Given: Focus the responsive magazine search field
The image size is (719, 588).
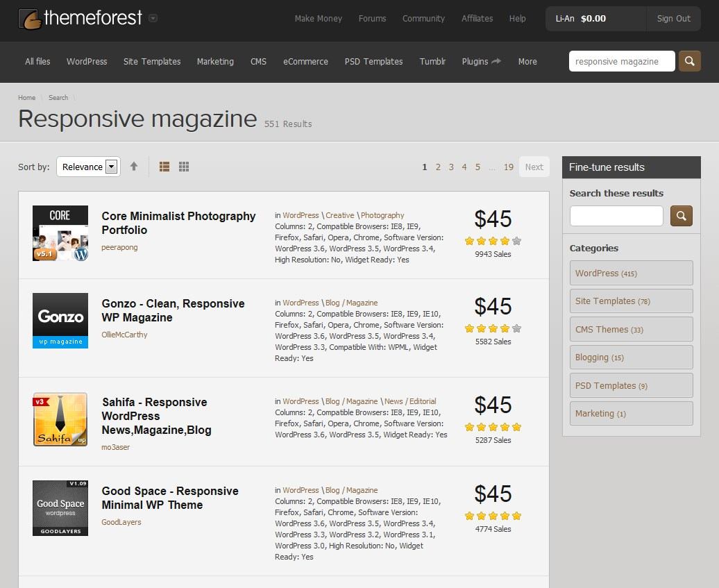Looking at the screenshot, I should 622,61.
